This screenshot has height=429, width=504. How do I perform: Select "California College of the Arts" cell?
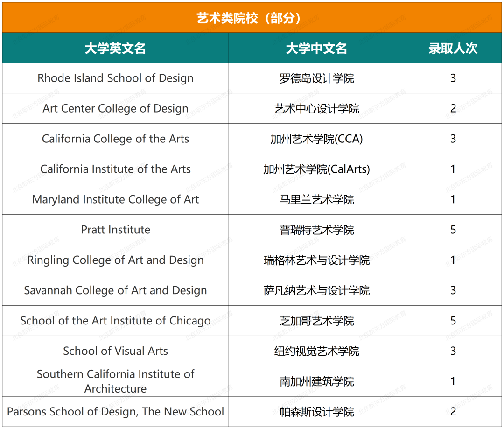pyautogui.click(x=115, y=139)
